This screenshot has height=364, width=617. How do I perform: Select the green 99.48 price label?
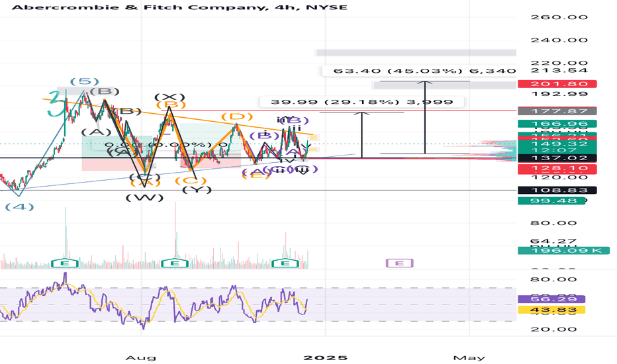tap(553, 201)
